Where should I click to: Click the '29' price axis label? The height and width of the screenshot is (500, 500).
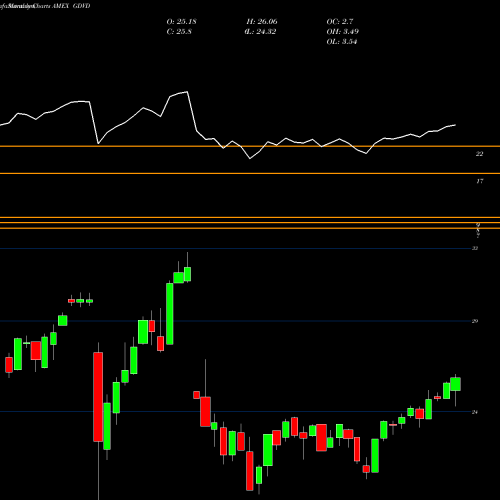pyautogui.click(x=475, y=321)
